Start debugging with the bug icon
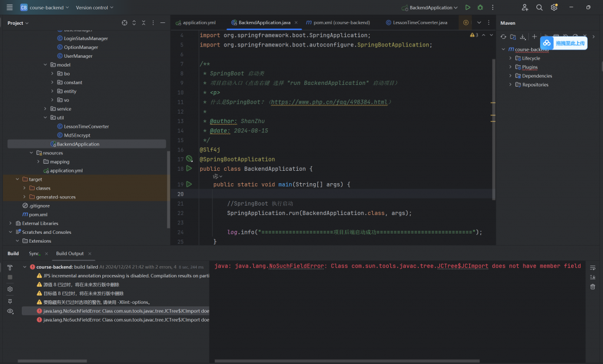The image size is (603, 364). click(481, 8)
